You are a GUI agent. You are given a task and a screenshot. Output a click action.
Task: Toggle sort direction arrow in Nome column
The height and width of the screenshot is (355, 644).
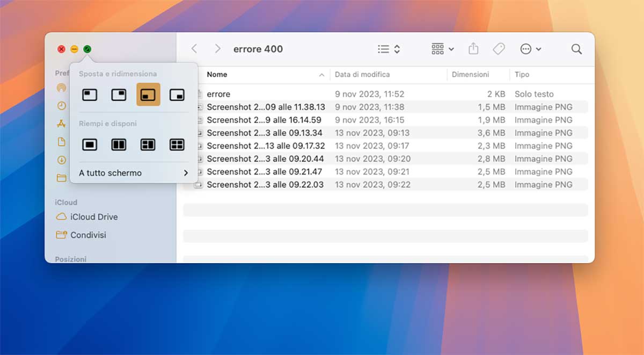pos(321,75)
